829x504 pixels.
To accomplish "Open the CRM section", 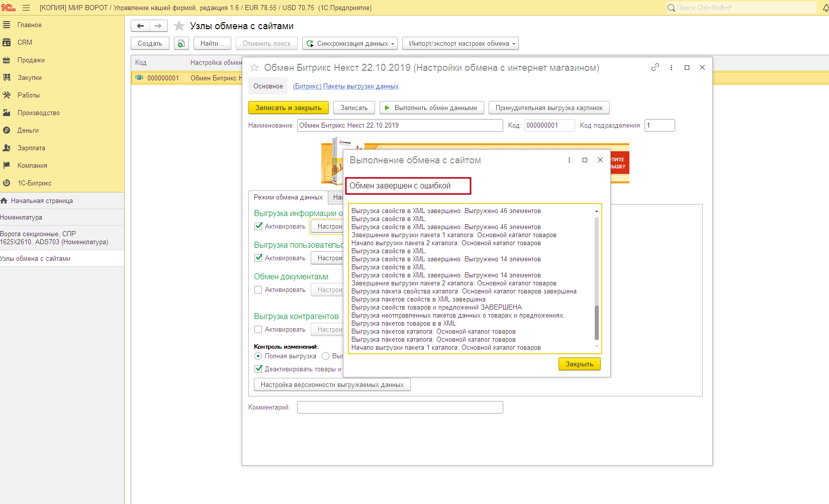I will 25,42.
